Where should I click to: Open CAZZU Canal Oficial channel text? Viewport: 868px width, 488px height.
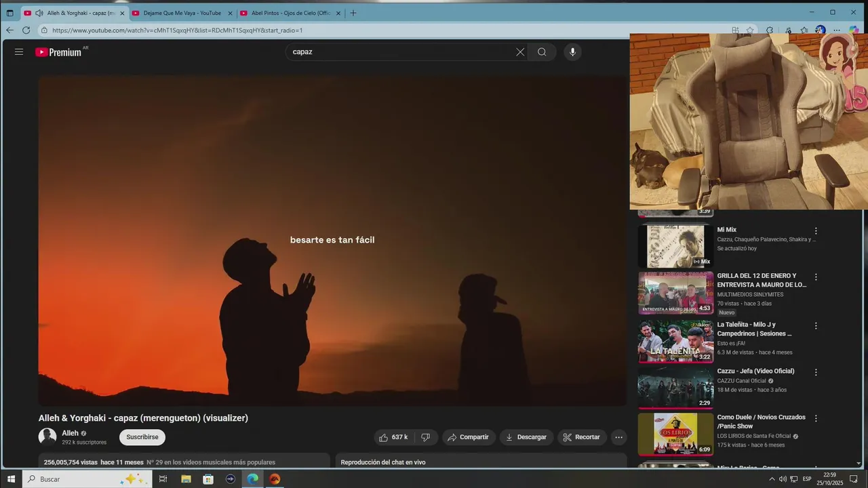click(x=741, y=381)
